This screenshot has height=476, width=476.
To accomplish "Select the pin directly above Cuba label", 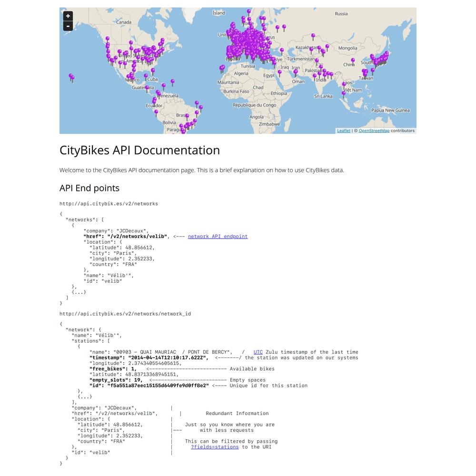I will click(153, 72).
